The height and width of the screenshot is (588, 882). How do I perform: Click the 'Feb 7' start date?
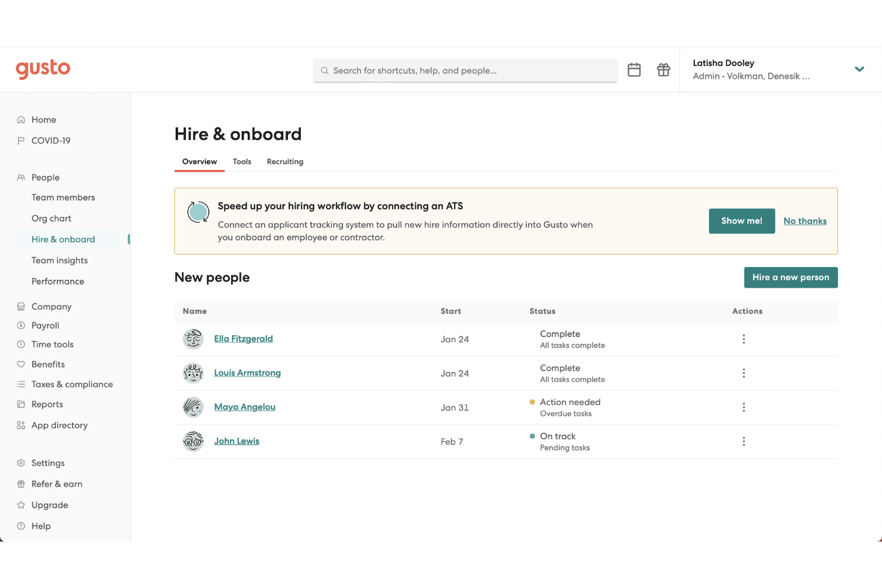pyautogui.click(x=452, y=441)
